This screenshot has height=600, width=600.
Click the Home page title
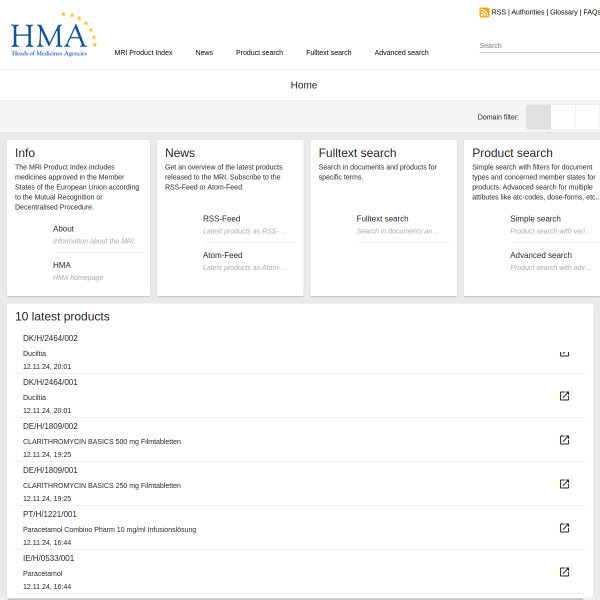tap(303, 85)
